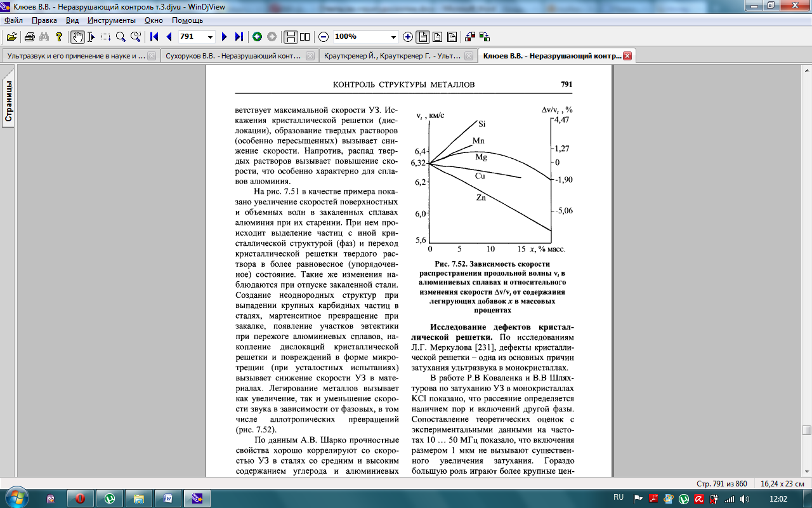
Task: Click the volume speaker tray icon
Action: (x=744, y=498)
